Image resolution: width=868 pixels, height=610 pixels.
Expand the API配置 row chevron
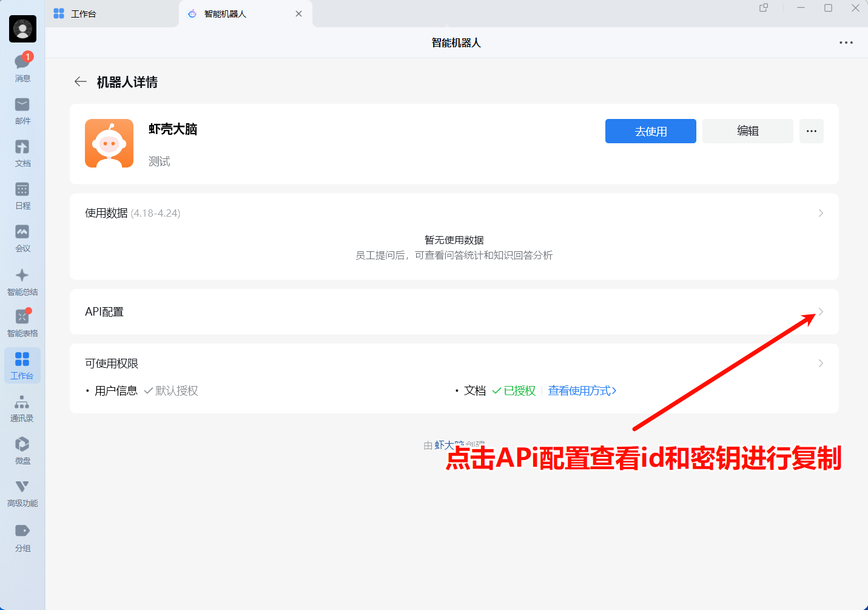point(821,312)
